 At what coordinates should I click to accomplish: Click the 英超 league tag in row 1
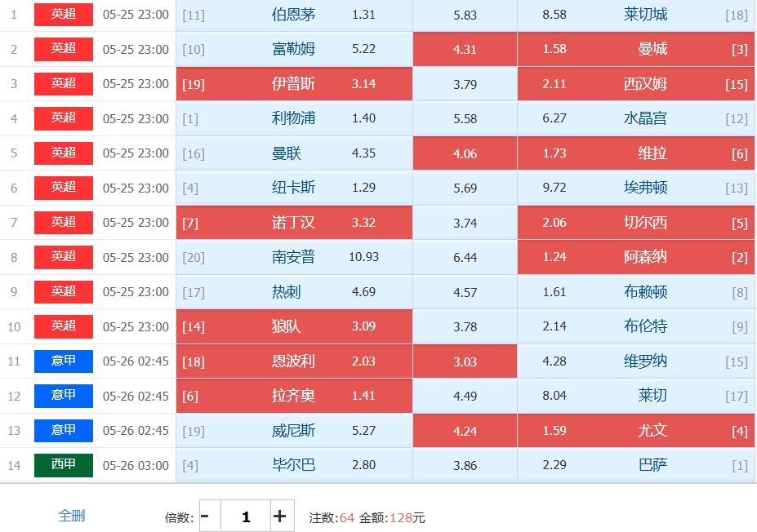pos(63,15)
